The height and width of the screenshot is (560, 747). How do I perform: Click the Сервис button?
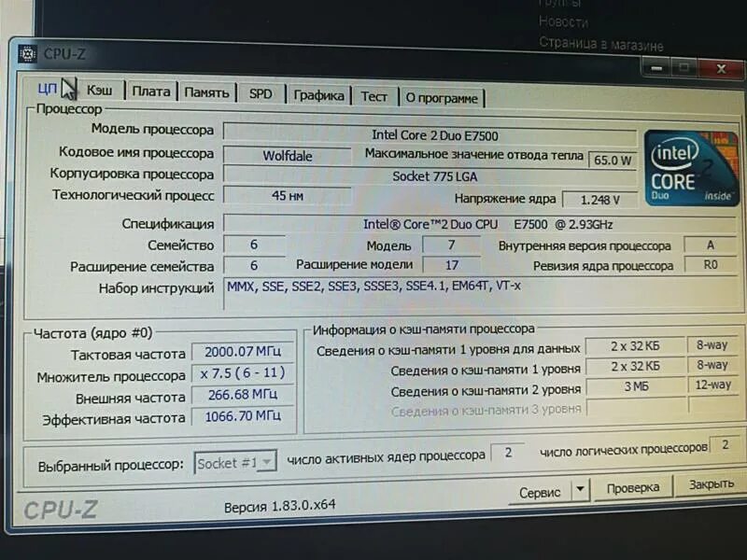point(540,493)
